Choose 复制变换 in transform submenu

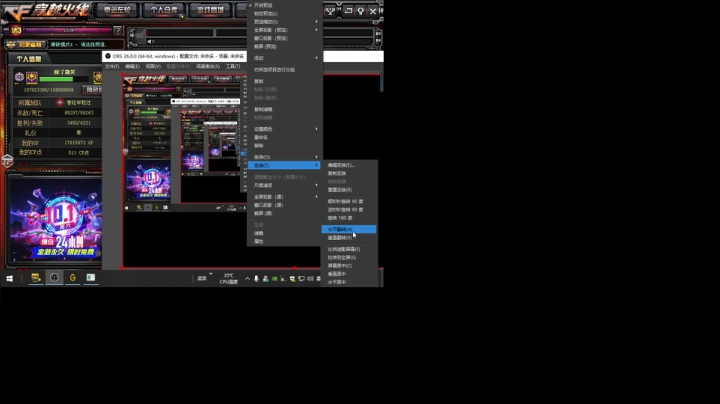tap(349, 174)
